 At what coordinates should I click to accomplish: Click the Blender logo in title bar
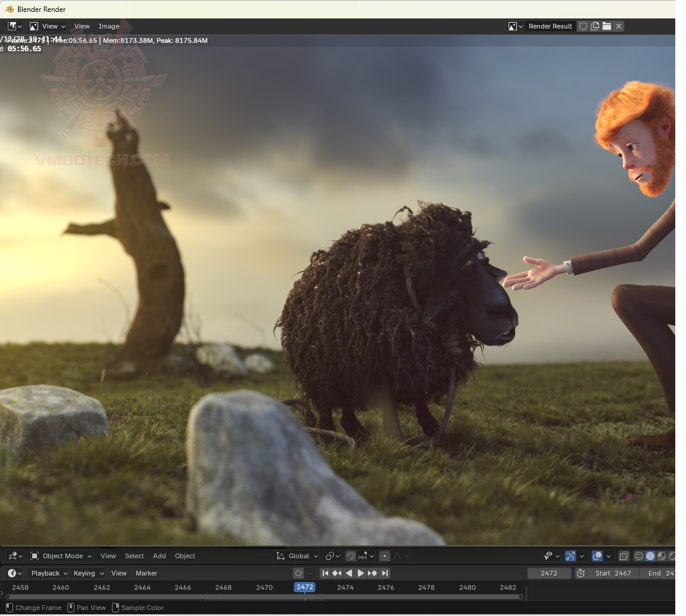coord(9,9)
